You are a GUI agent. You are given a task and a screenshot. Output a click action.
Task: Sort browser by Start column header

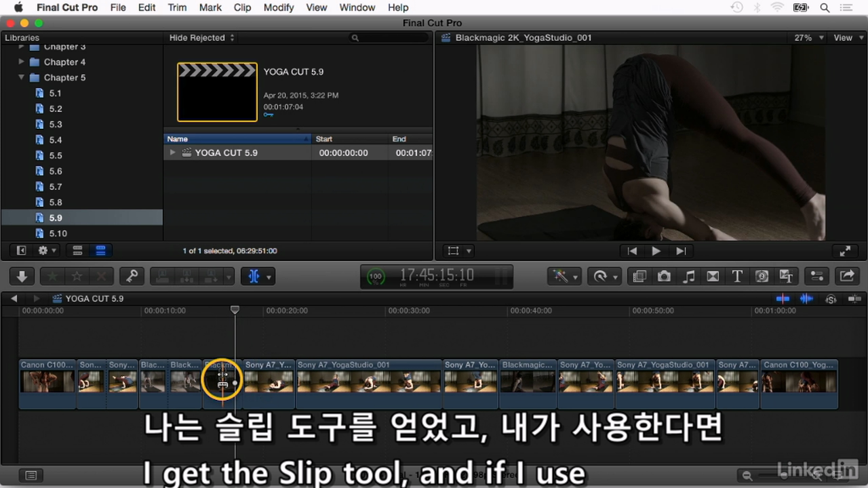(x=351, y=139)
